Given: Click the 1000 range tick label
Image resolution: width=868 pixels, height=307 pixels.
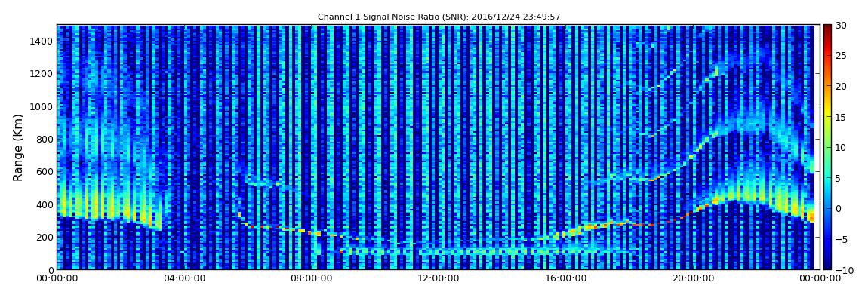Looking at the screenshot, I should 42,106.
